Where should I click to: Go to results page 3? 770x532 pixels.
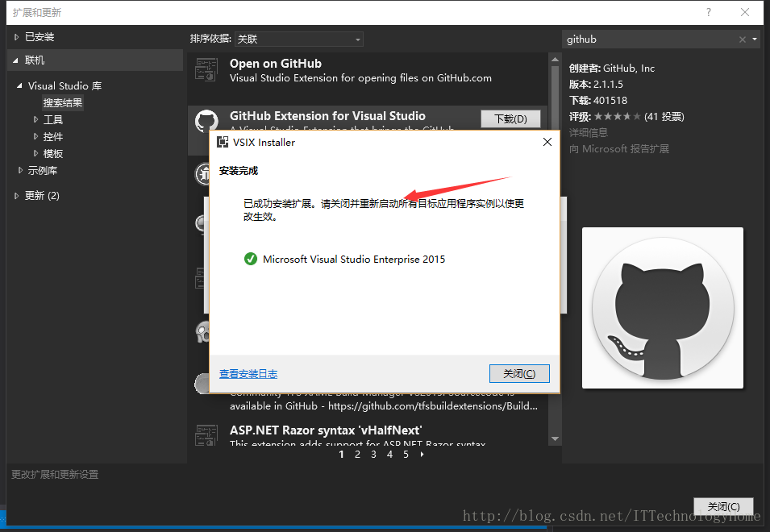pos(373,455)
